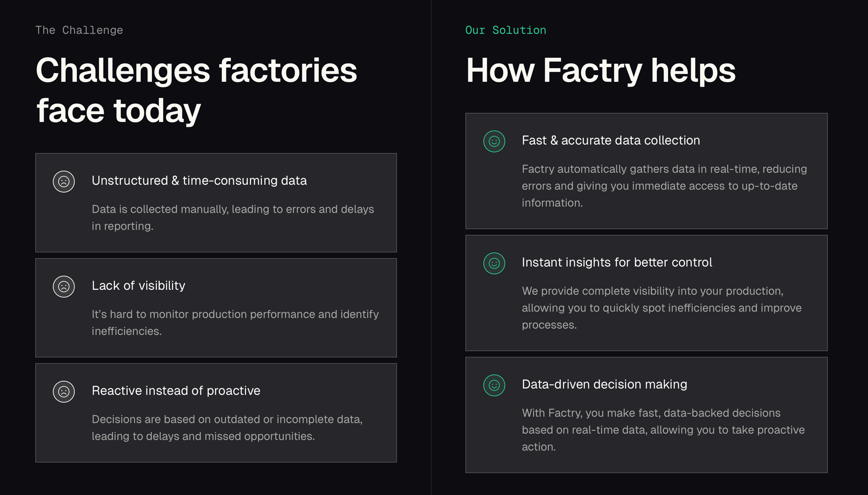Click the "Lack of visibility" card title

tap(138, 286)
